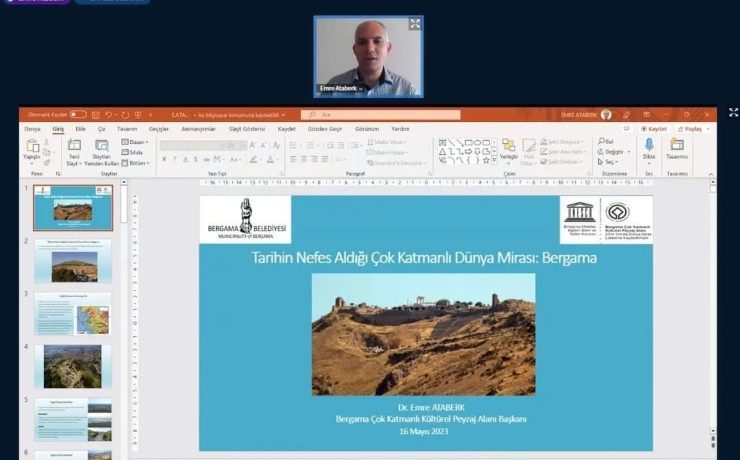This screenshot has width=740, height=460.
Task: Click the Kaydet record button
Action: click(x=654, y=129)
